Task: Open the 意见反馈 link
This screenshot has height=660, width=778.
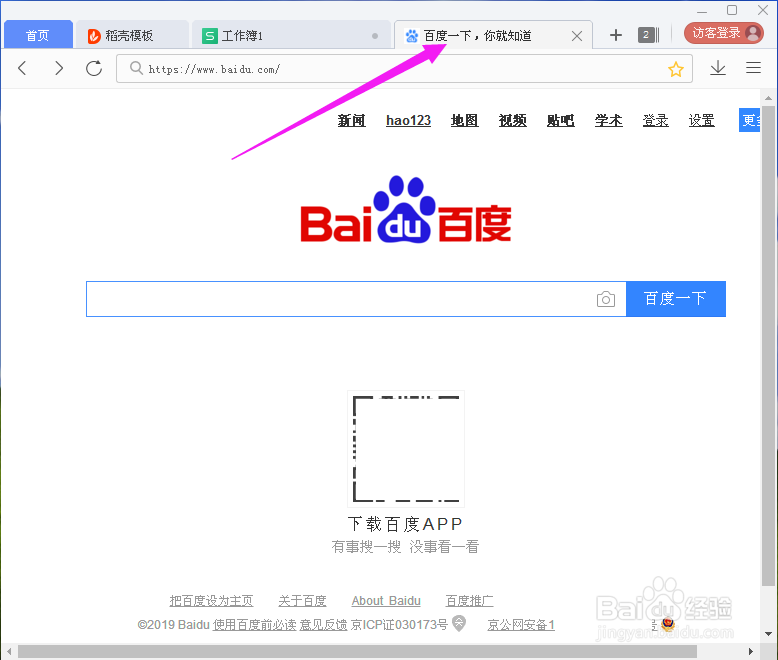Action: point(324,625)
